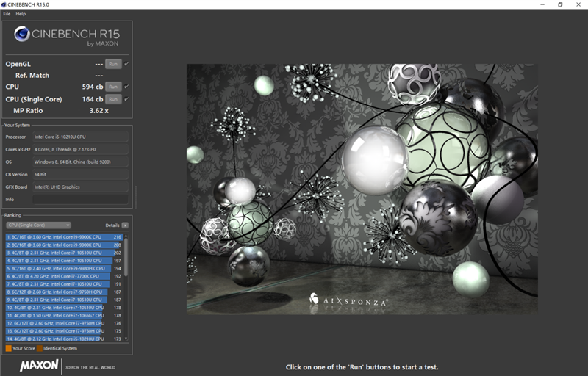
Task: Click the AixSponza logo in render
Action: tap(348, 300)
